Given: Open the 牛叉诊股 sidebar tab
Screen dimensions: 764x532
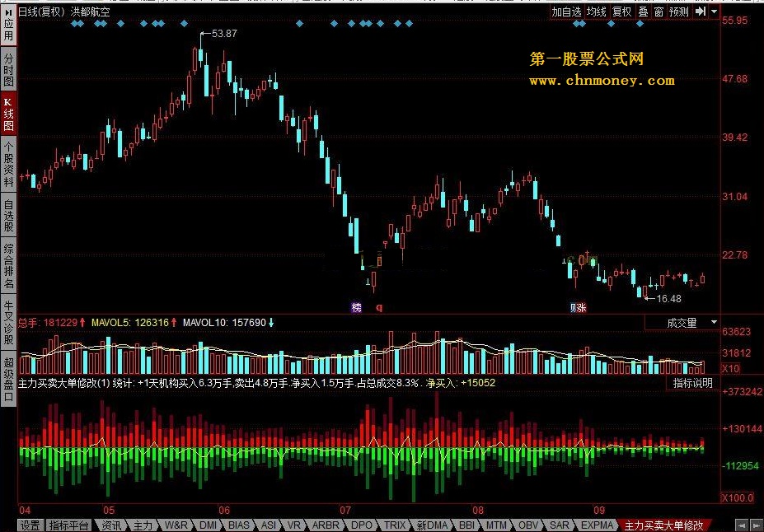Looking at the screenshot, I should tap(8, 322).
